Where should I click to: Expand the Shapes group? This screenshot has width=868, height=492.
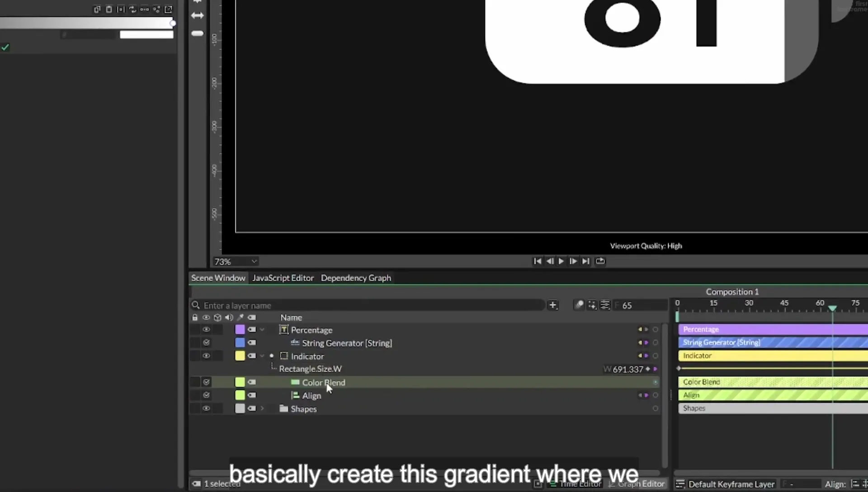tap(262, 408)
